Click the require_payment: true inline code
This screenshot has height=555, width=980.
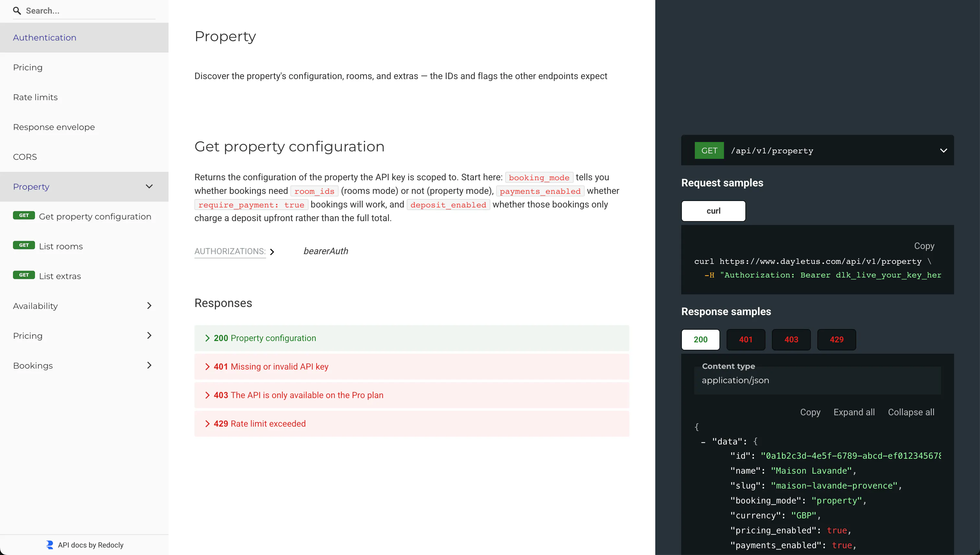point(251,205)
